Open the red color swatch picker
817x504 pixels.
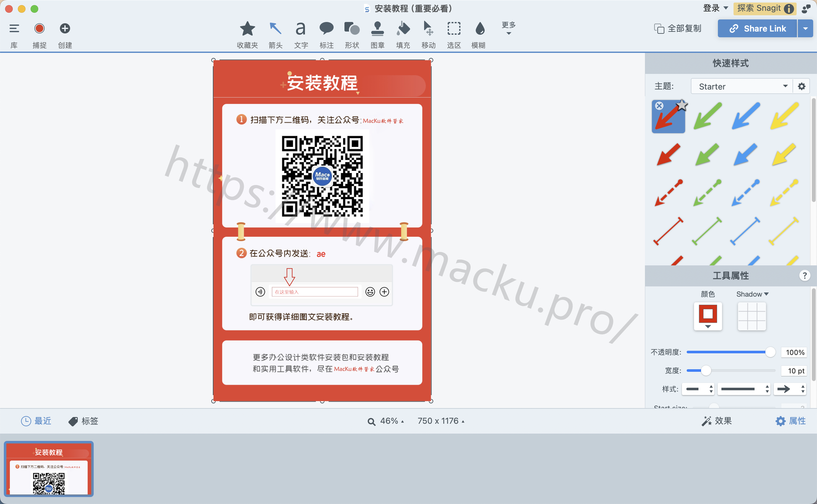(x=708, y=316)
